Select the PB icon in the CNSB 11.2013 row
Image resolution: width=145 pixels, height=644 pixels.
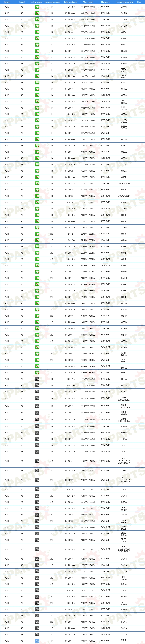37,209
